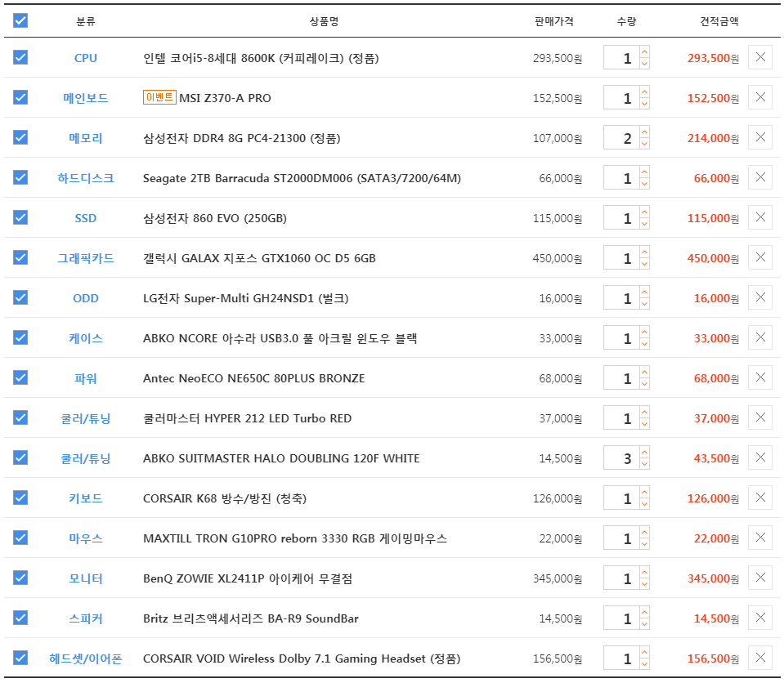784x683 pixels.
Task: Increase CPU quantity with up arrow
Action: pyautogui.click(x=644, y=52)
